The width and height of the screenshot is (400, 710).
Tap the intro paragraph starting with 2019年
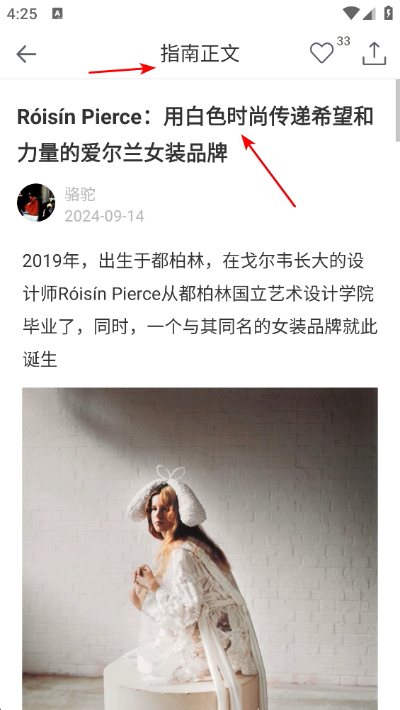click(200, 311)
